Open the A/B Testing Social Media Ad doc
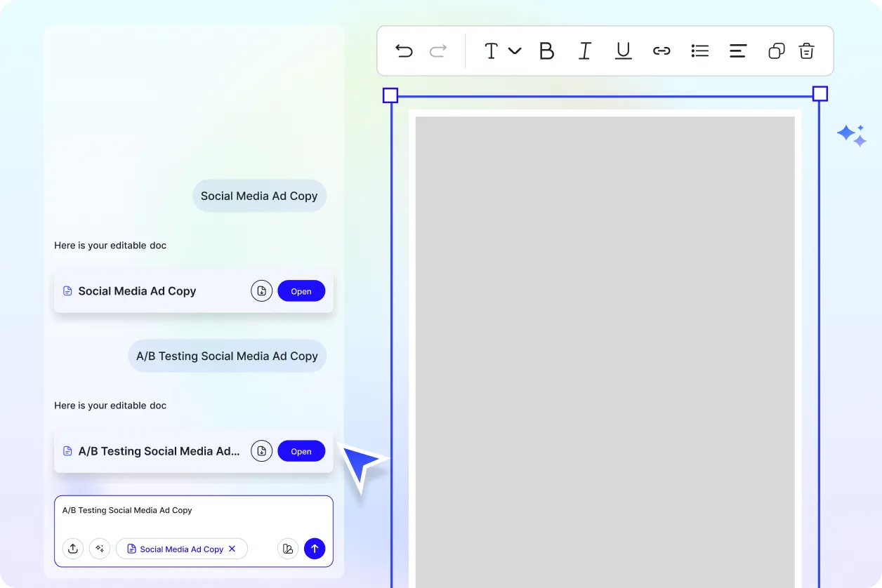Viewport: 882px width, 588px height. pos(301,451)
